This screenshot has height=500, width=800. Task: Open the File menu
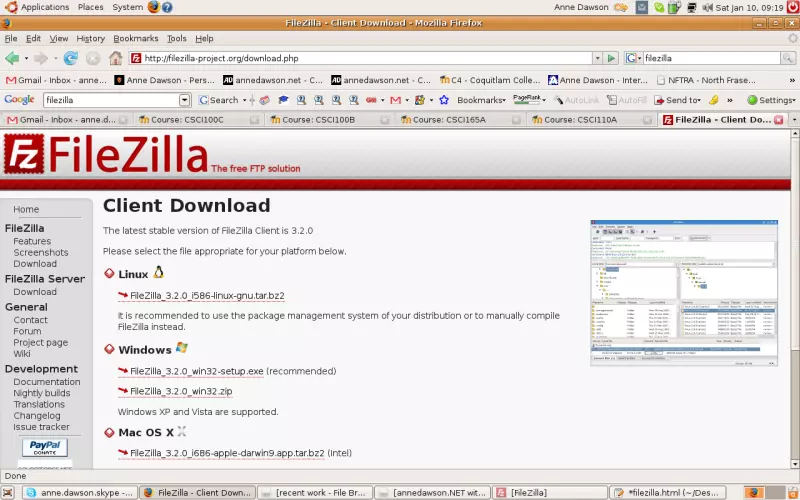pos(11,38)
